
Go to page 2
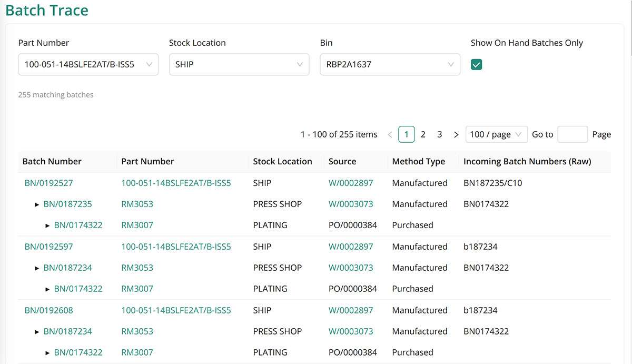pyautogui.click(x=423, y=134)
